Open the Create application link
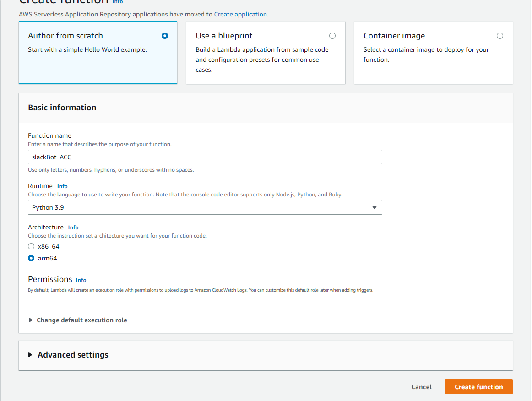 coord(240,14)
